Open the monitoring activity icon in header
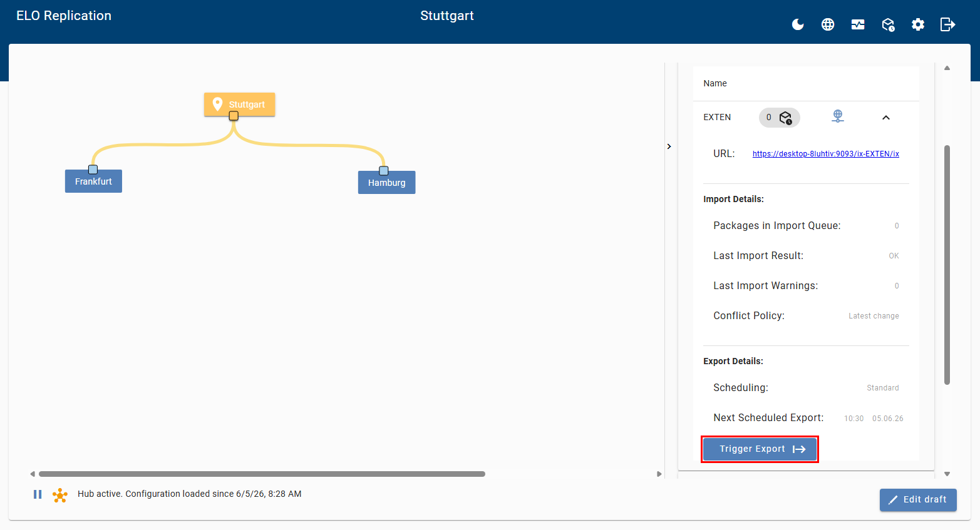The image size is (980, 530). tap(858, 24)
